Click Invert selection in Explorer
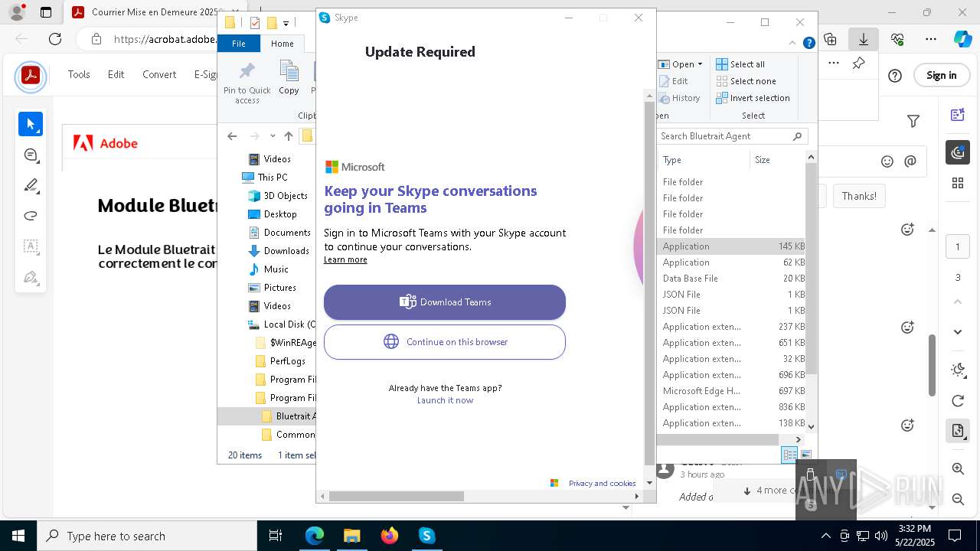 click(x=753, y=98)
